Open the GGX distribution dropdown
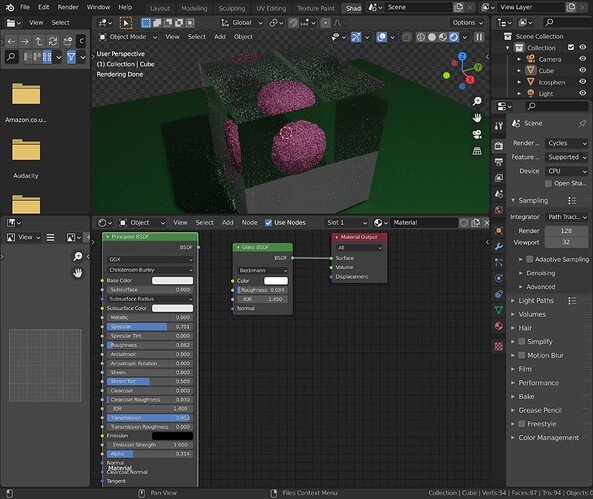 coord(150,260)
